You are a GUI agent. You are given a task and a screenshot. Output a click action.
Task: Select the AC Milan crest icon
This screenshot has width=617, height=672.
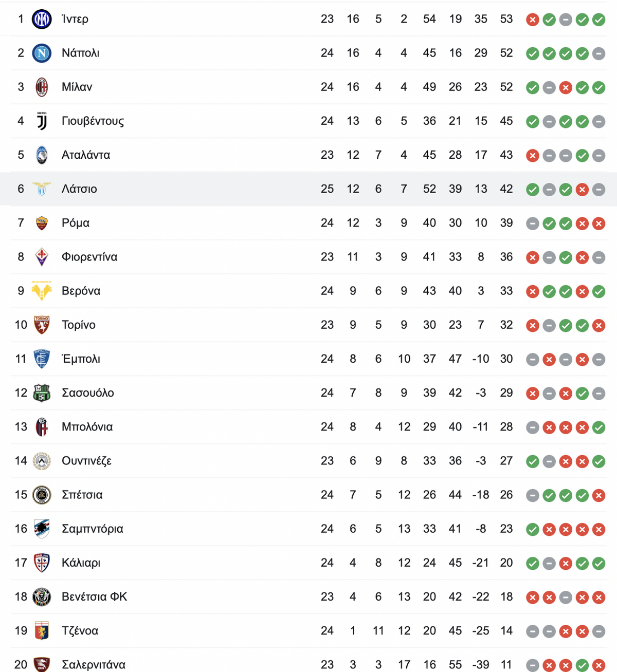pos(42,87)
